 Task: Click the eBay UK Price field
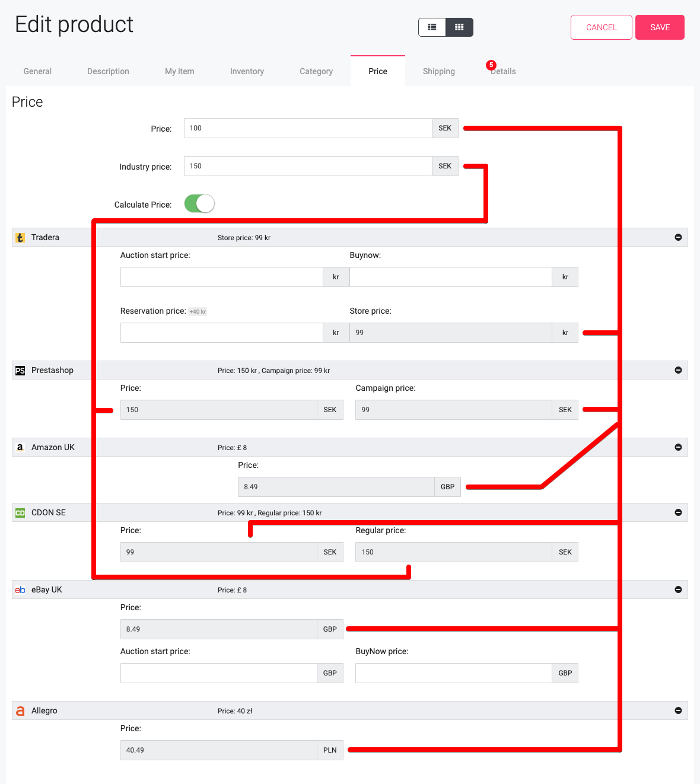(219, 629)
